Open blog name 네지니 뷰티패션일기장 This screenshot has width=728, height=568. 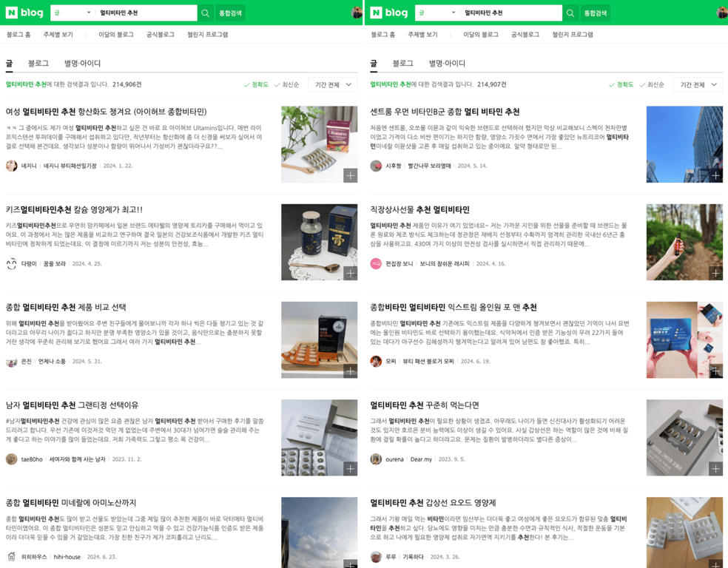[70, 166]
